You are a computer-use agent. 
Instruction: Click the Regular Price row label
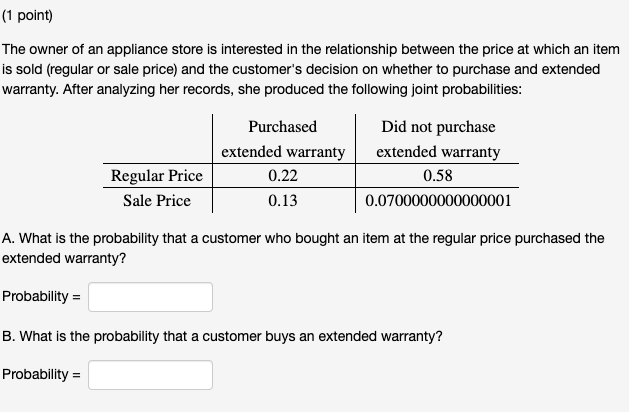(x=156, y=176)
